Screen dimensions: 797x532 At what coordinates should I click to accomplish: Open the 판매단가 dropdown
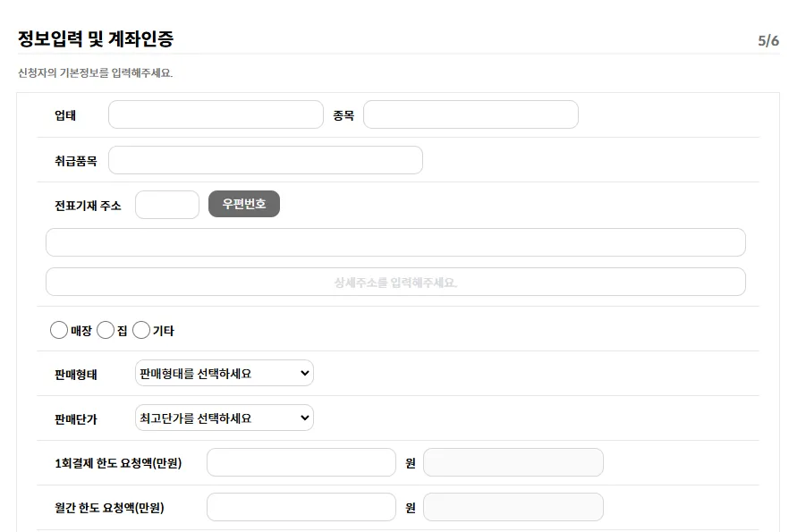pyautogui.click(x=225, y=418)
